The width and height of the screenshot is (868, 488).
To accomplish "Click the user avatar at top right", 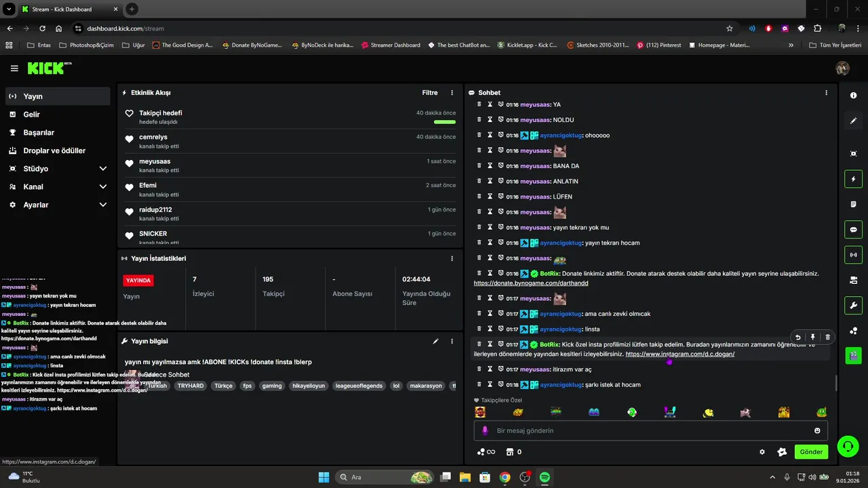I will click(843, 68).
